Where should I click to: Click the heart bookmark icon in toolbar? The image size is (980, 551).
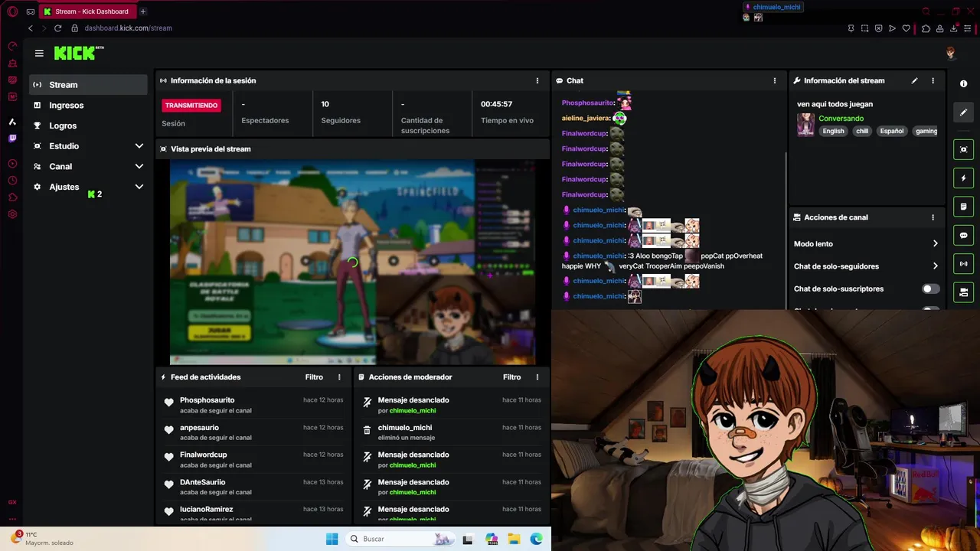pos(906,28)
